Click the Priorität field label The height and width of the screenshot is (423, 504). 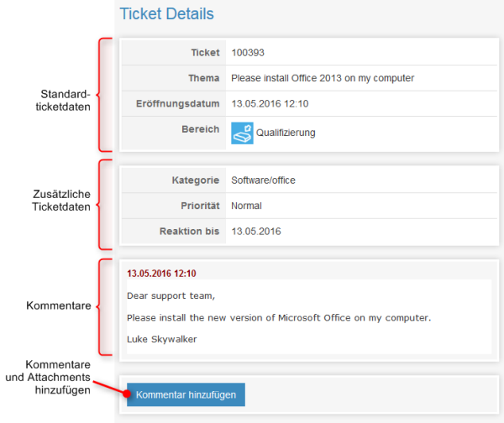pyautogui.click(x=198, y=206)
